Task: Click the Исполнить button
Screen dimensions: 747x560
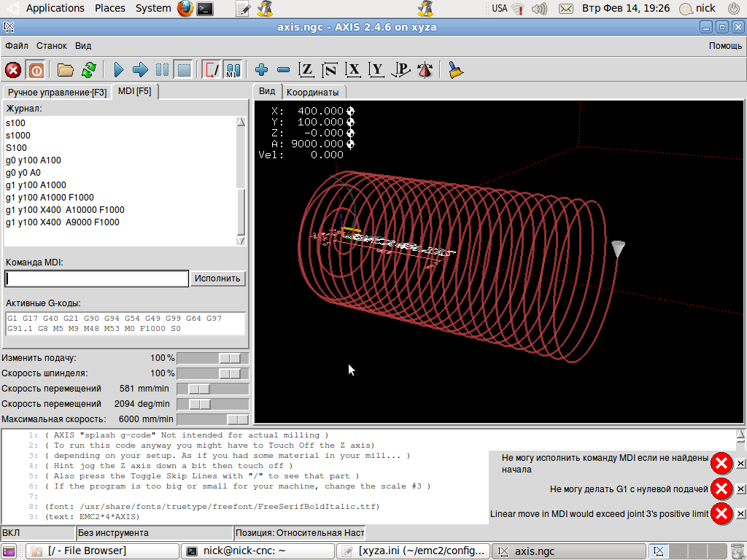Action: pyautogui.click(x=218, y=279)
